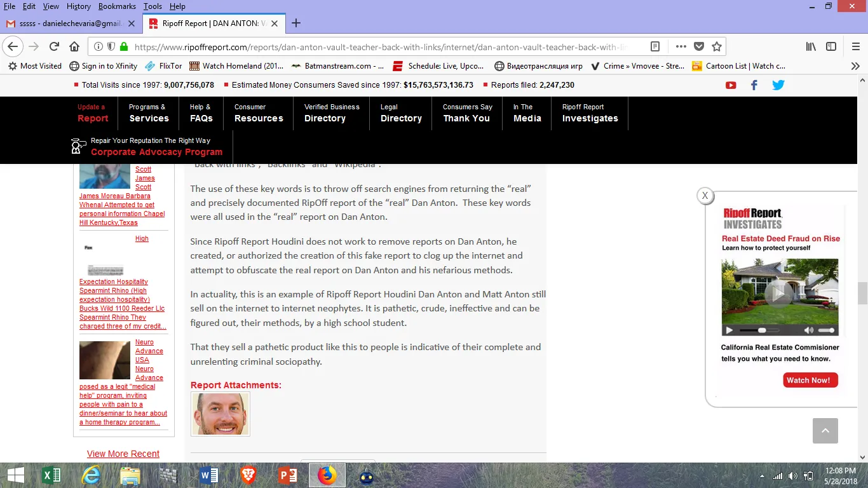
Task: Open the View menu
Action: tap(51, 6)
